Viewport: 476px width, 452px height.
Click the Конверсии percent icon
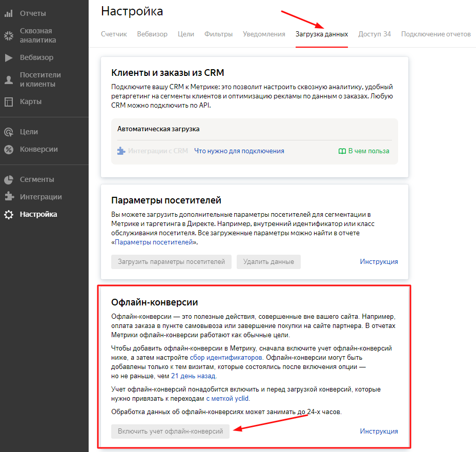tap(9, 149)
